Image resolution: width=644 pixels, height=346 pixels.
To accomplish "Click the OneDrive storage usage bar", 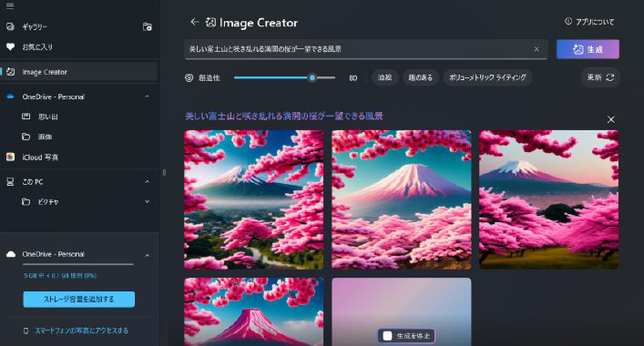I will coord(78,264).
